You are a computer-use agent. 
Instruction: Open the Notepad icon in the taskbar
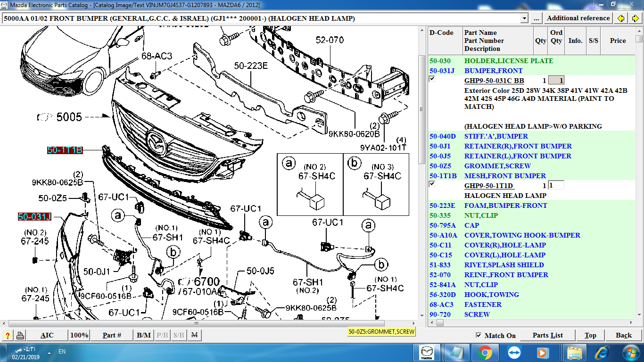click(x=456, y=352)
